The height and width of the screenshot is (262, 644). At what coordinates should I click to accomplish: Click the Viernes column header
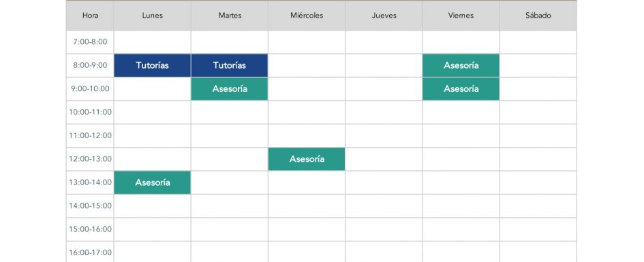tap(461, 16)
